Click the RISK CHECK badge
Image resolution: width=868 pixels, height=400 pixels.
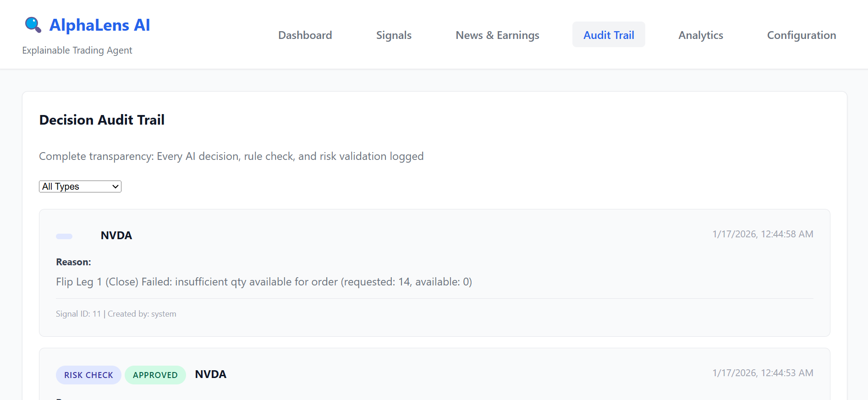point(88,375)
